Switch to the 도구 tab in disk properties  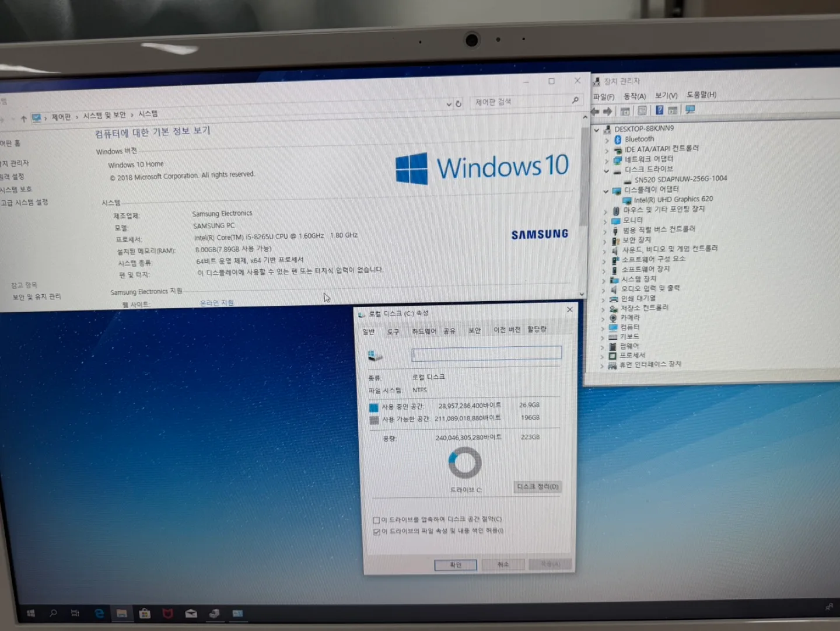pyautogui.click(x=393, y=332)
